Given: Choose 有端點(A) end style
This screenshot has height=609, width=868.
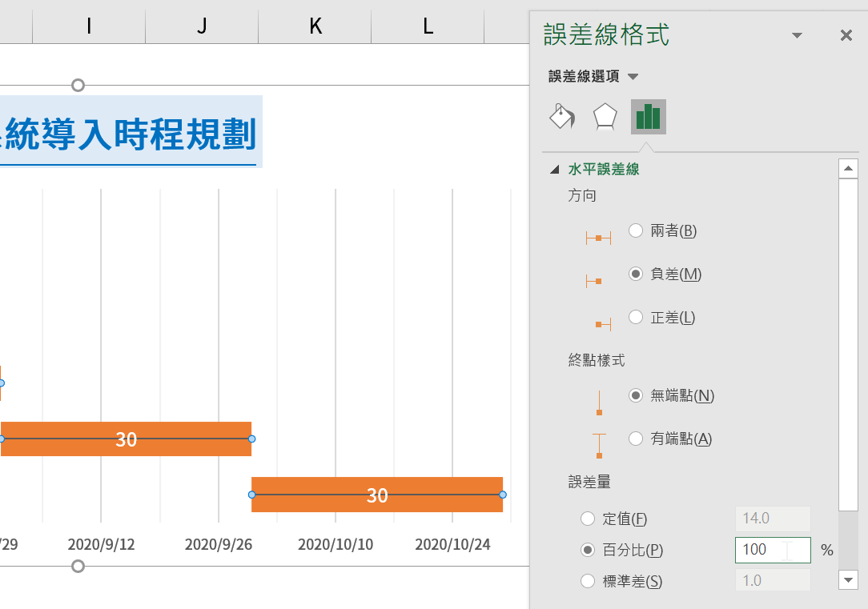Looking at the screenshot, I should point(636,439).
